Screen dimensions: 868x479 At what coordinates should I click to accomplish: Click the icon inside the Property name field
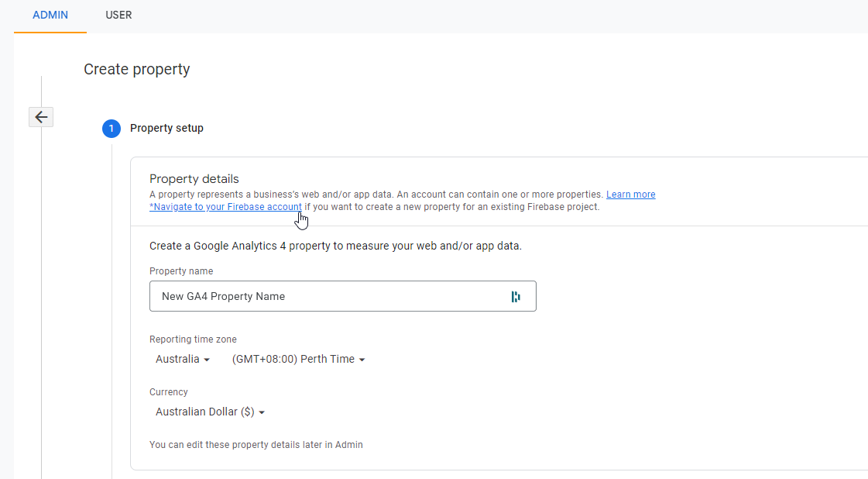516,297
